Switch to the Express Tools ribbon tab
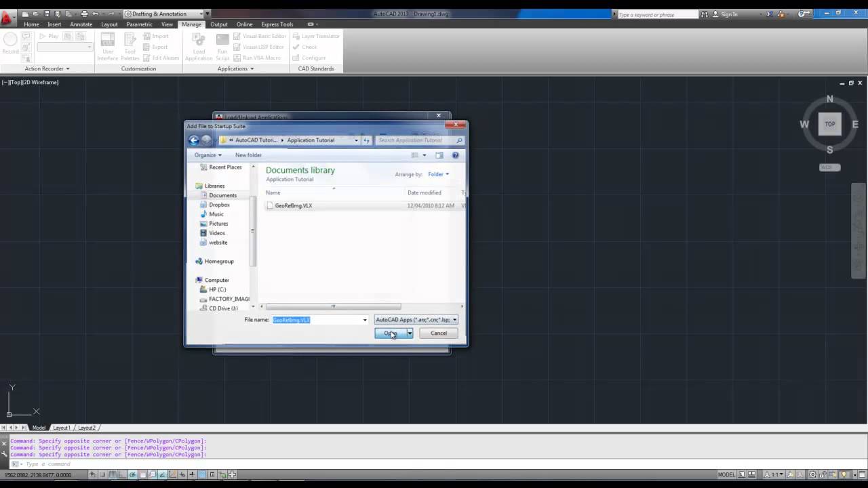 pyautogui.click(x=277, y=24)
